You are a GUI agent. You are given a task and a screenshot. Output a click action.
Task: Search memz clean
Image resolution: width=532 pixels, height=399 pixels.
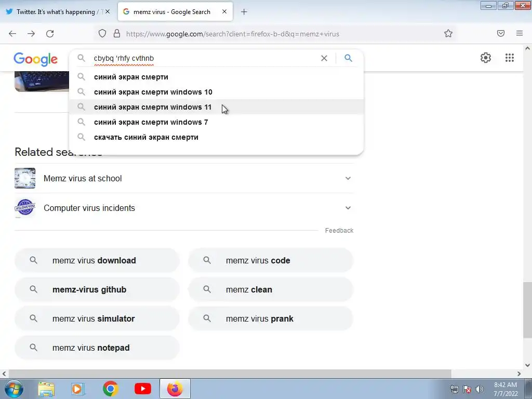click(x=271, y=289)
